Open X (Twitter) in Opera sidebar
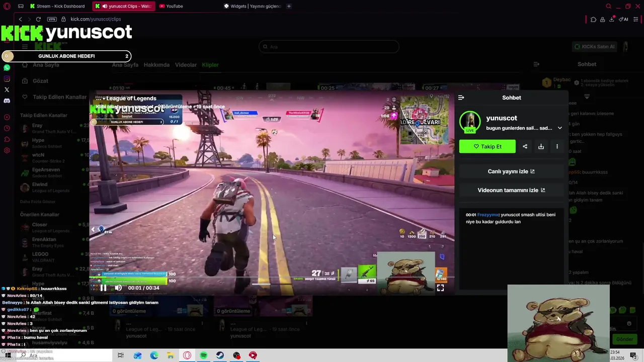This screenshot has width=644, height=362. point(7,89)
